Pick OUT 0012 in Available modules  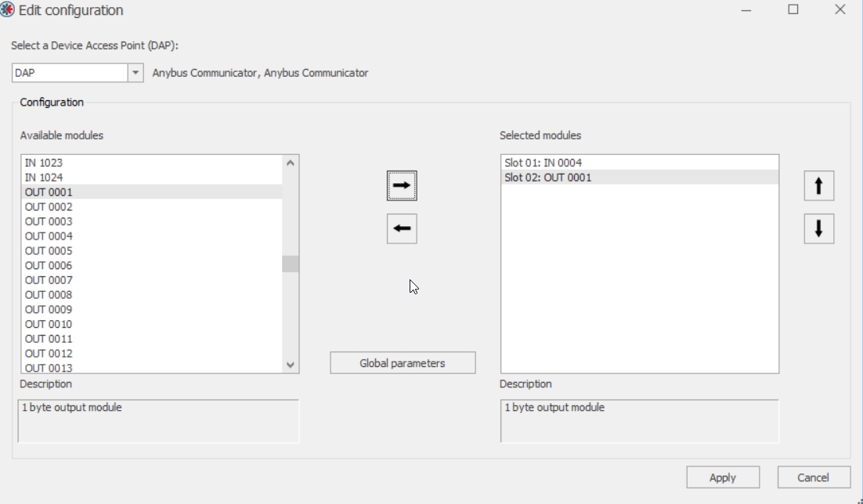49,354
